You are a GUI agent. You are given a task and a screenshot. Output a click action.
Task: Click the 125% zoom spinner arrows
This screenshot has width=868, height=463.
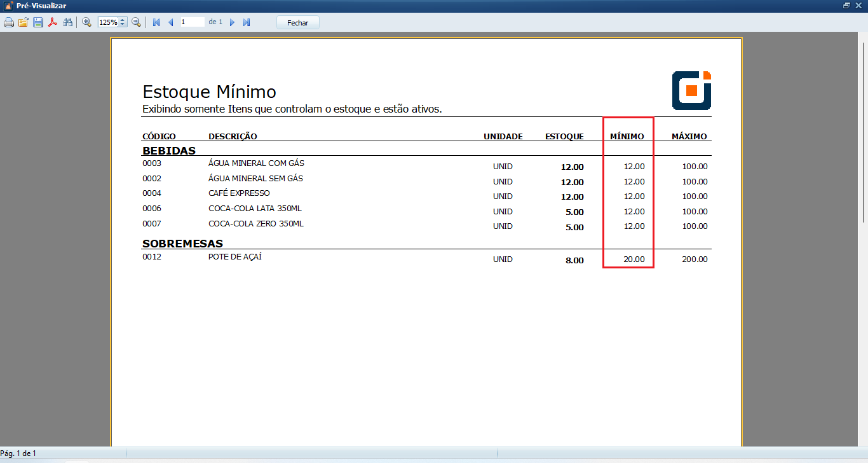pyautogui.click(x=123, y=22)
